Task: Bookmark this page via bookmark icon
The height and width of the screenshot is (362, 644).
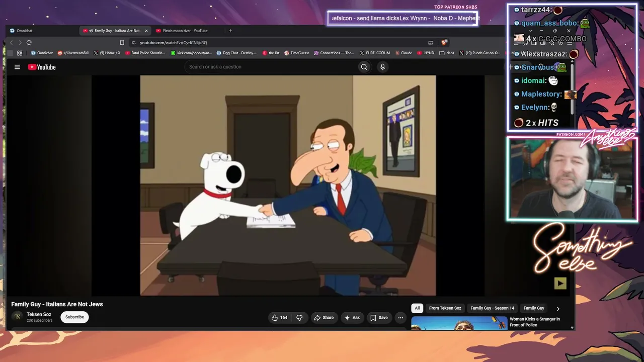Action: point(122,43)
